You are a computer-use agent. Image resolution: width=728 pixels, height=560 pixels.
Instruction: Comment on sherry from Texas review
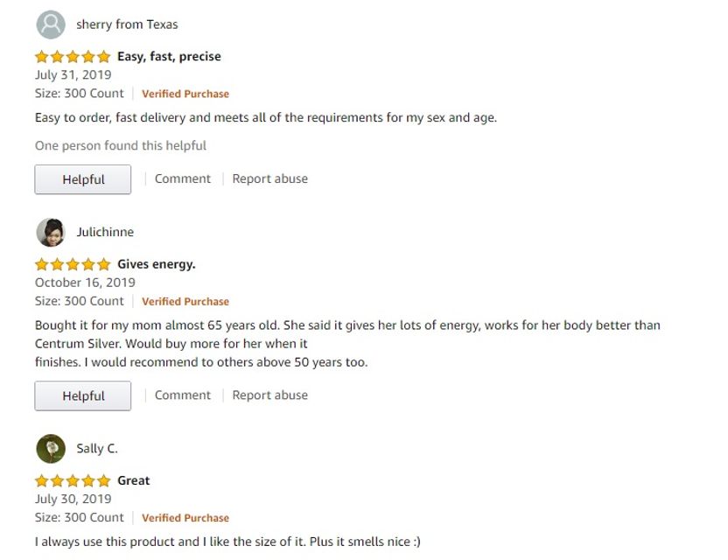click(183, 178)
